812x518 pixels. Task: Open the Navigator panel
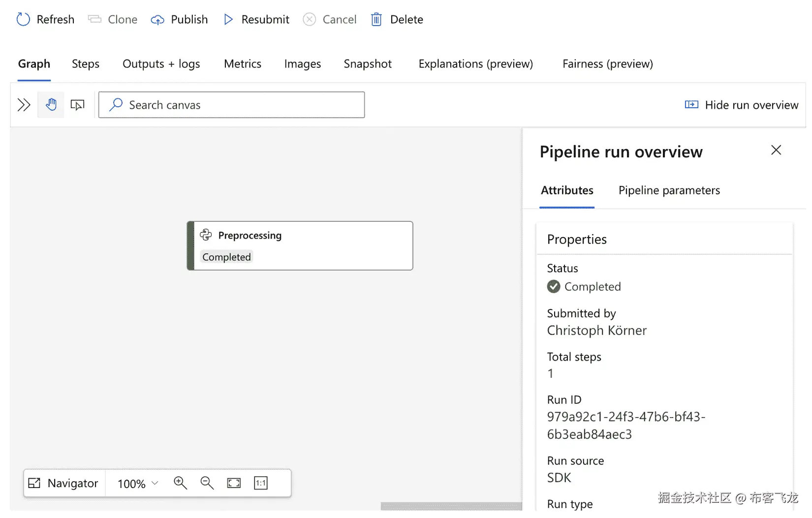click(63, 483)
